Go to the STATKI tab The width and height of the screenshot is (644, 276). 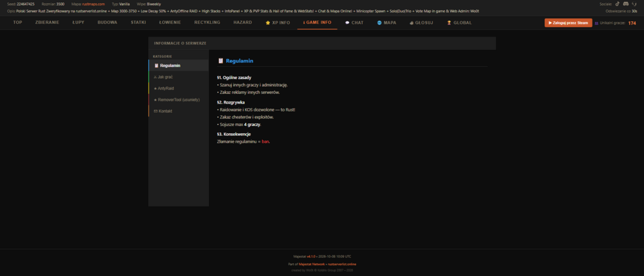pos(138,23)
